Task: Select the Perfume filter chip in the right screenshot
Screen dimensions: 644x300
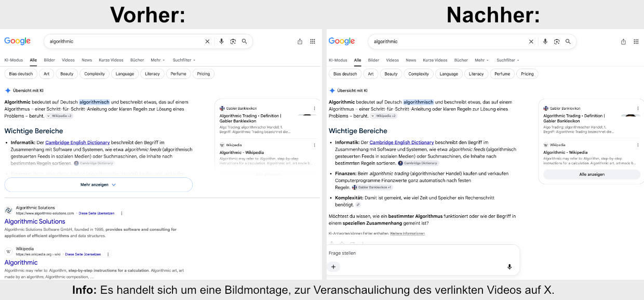Action: 502,74
